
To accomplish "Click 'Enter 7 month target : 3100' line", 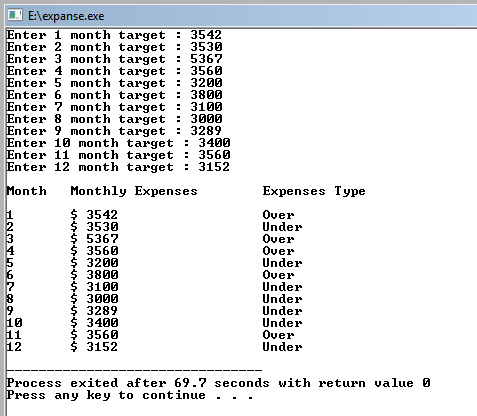I will [114, 107].
